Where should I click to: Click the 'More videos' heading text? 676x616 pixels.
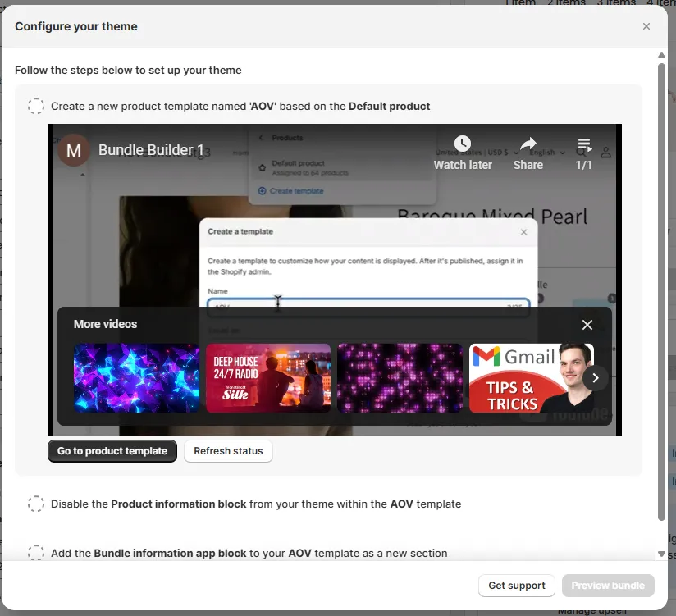[x=105, y=324]
